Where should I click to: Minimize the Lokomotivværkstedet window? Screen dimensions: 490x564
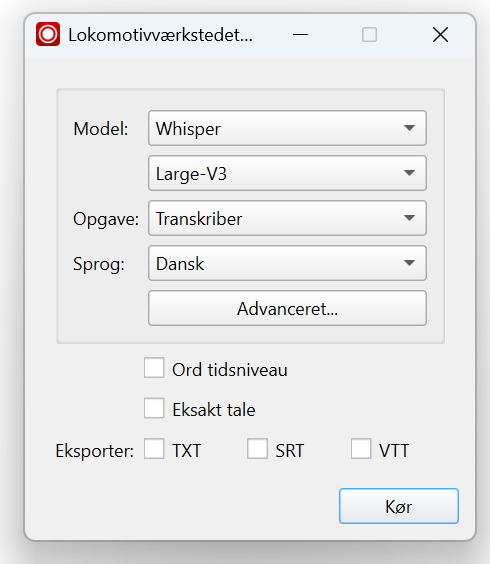pos(300,35)
